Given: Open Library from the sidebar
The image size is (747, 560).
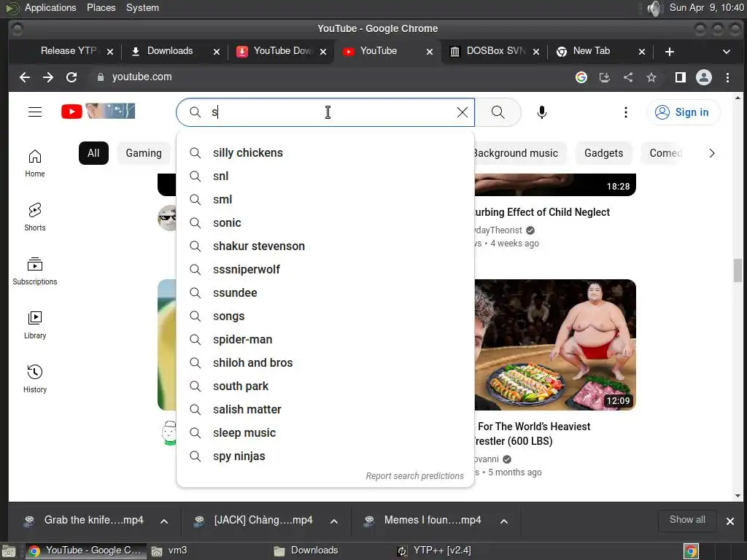Looking at the screenshot, I should [x=35, y=324].
